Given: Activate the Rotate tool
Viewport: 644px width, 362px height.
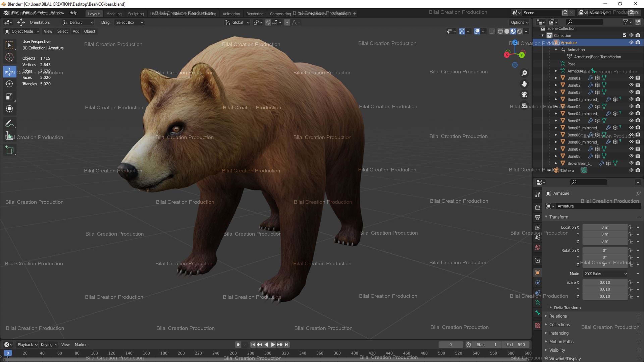Looking at the screenshot, I should [9, 84].
